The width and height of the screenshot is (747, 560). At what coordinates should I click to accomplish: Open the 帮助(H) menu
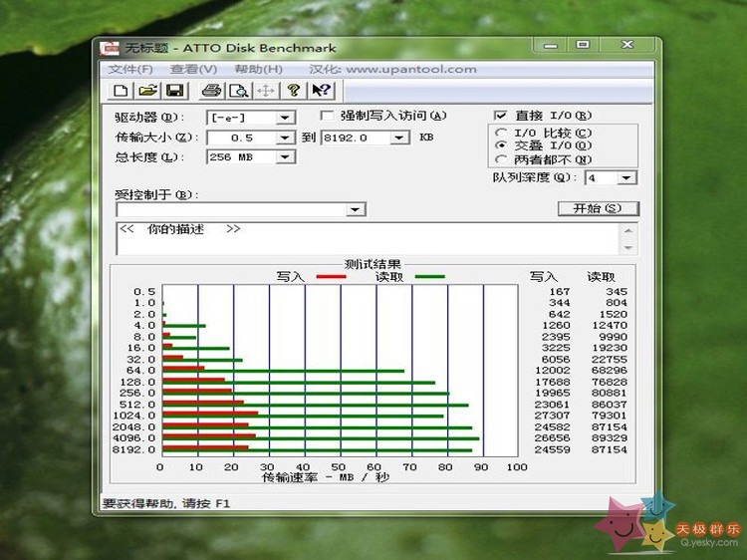tap(259, 69)
